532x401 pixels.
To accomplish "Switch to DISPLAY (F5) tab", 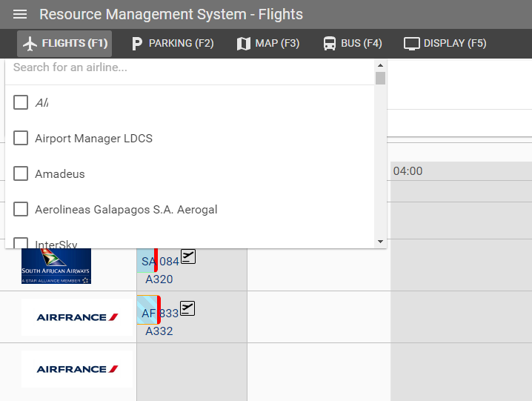I will 445,44.
